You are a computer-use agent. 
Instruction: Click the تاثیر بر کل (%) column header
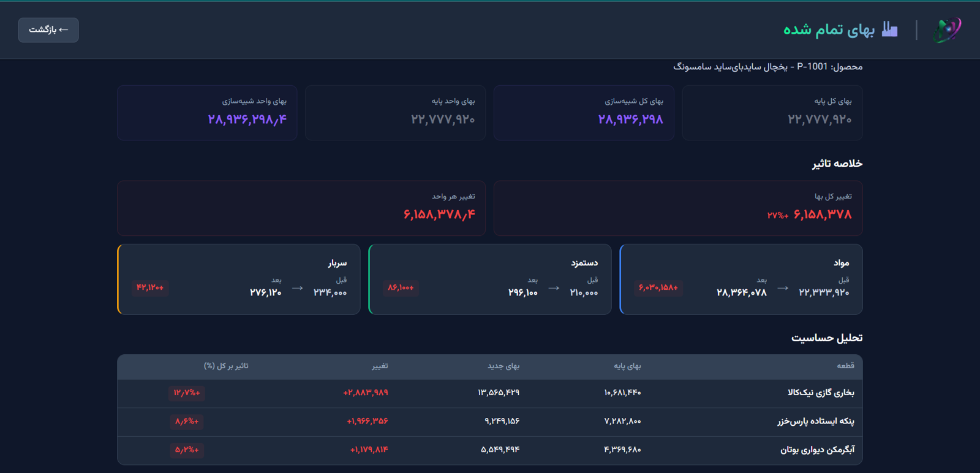click(x=226, y=366)
